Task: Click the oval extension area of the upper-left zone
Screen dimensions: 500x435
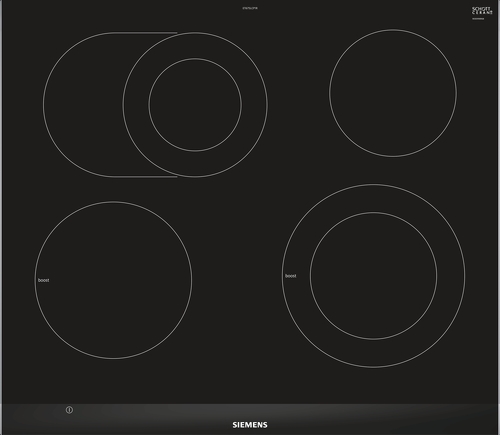Action: pyautogui.click(x=83, y=105)
